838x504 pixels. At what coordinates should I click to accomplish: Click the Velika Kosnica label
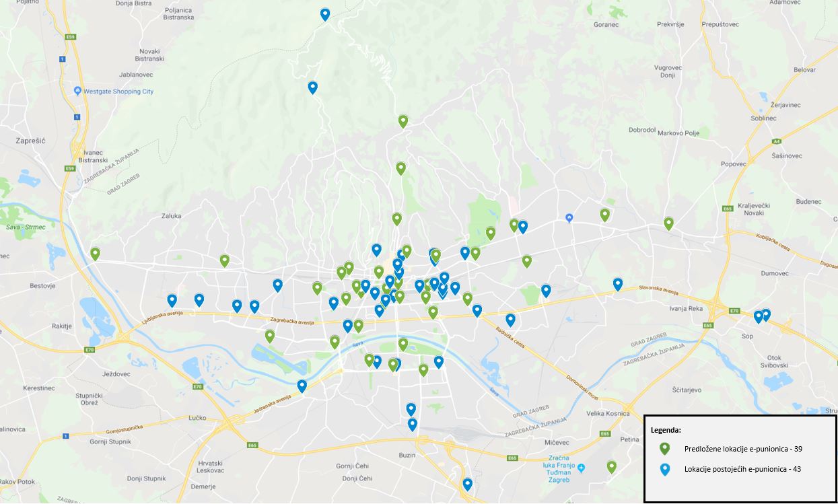[608, 414]
